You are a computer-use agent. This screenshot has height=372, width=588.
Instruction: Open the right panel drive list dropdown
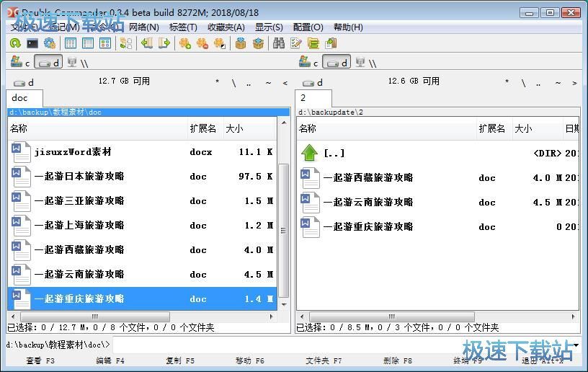(313, 82)
